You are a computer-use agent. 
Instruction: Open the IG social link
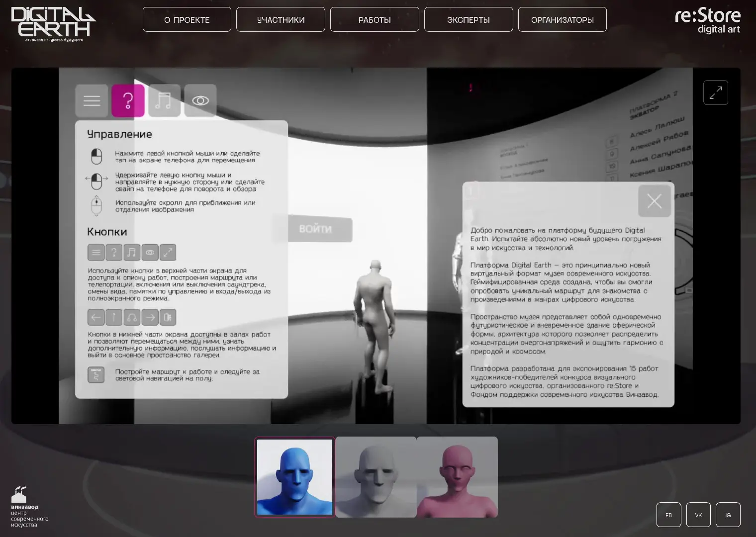point(728,515)
